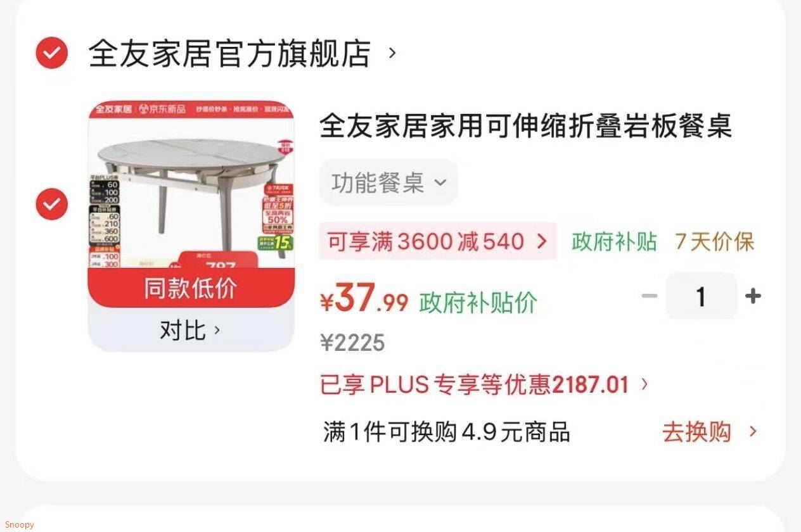Viewport: 801px width, 532px height.
Task: Tap 去换购 link
Action: (x=696, y=432)
